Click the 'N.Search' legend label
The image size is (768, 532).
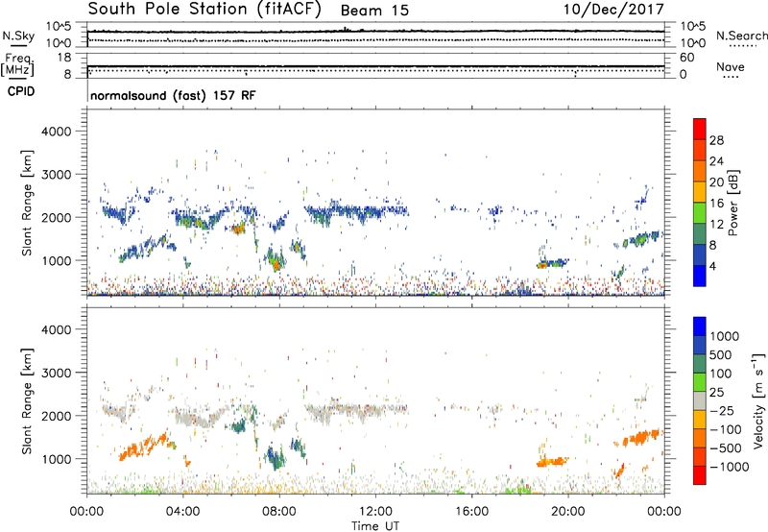point(741,36)
